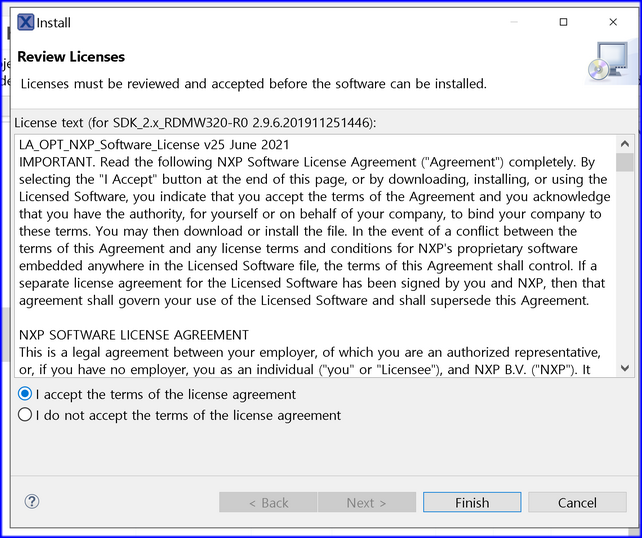Click the LA_OPT_NXP_Software_License v25 June 2021 line
This screenshot has height=538, width=642.
(154, 145)
